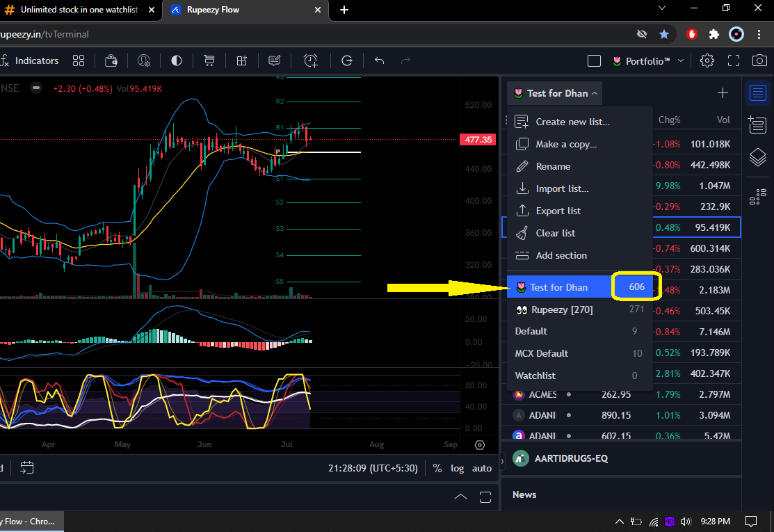Open the notes chat toolbar icon
774x532 pixels.
coord(275,61)
